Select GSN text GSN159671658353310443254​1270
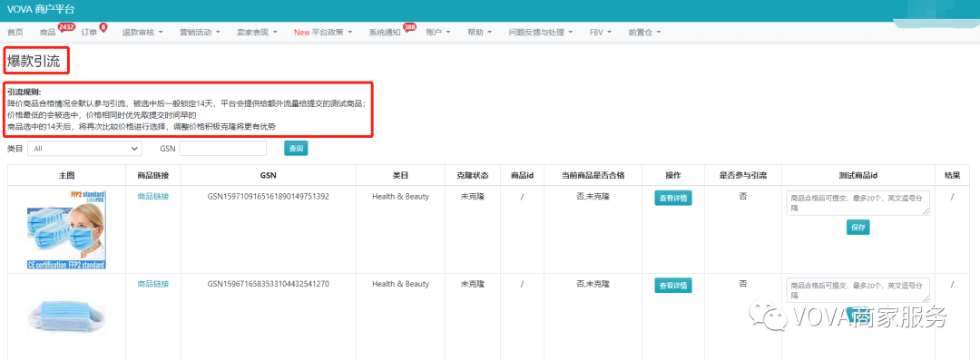Viewport: 980px width, 360px height. (268, 284)
